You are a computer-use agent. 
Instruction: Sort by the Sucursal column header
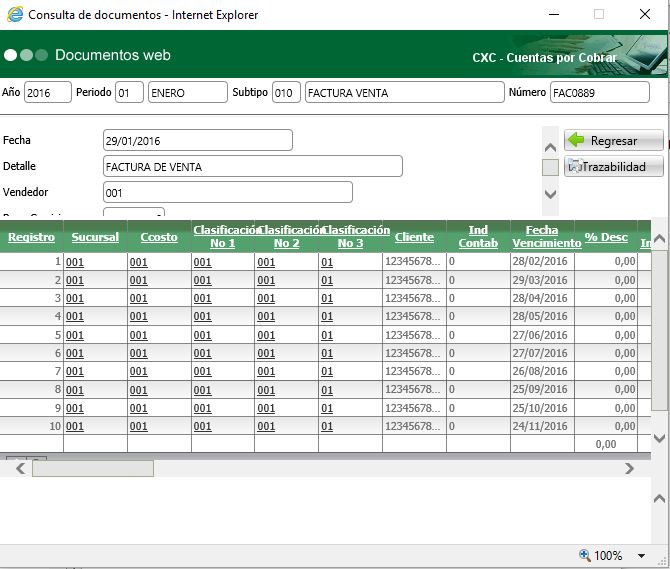[95, 237]
